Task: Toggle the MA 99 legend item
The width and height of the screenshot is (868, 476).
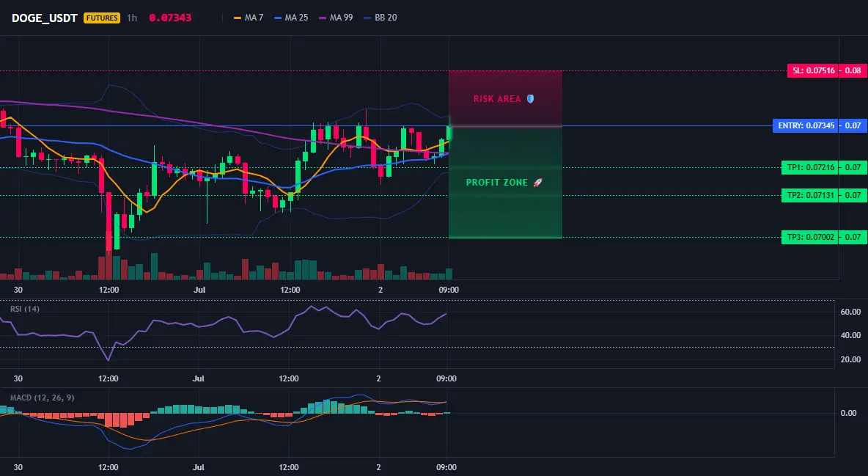Action: point(336,18)
